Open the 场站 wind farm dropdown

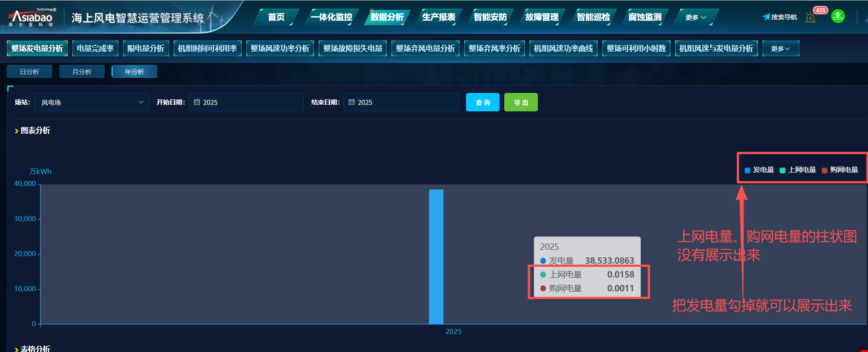coord(91,102)
